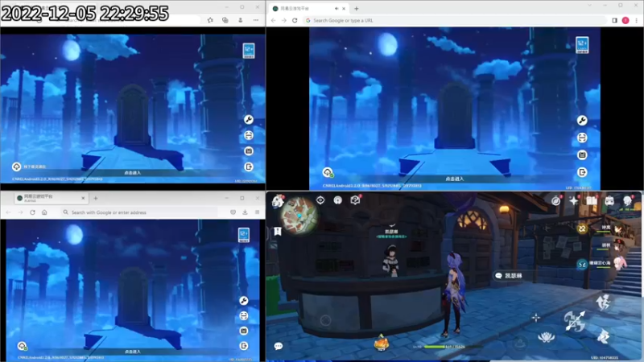The height and width of the screenshot is (362, 644).
Task: Use the lotus elemental skill button
Action: click(547, 337)
